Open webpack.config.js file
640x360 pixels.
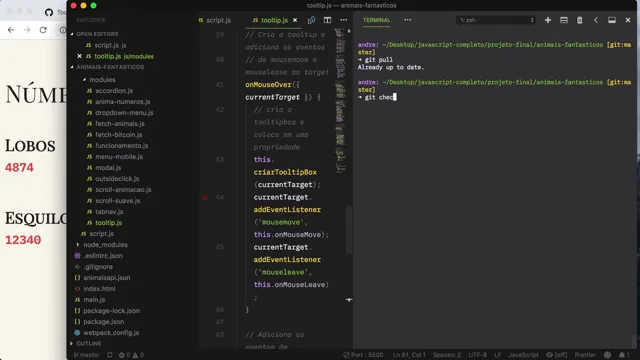pyautogui.click(x=107, y=333)
